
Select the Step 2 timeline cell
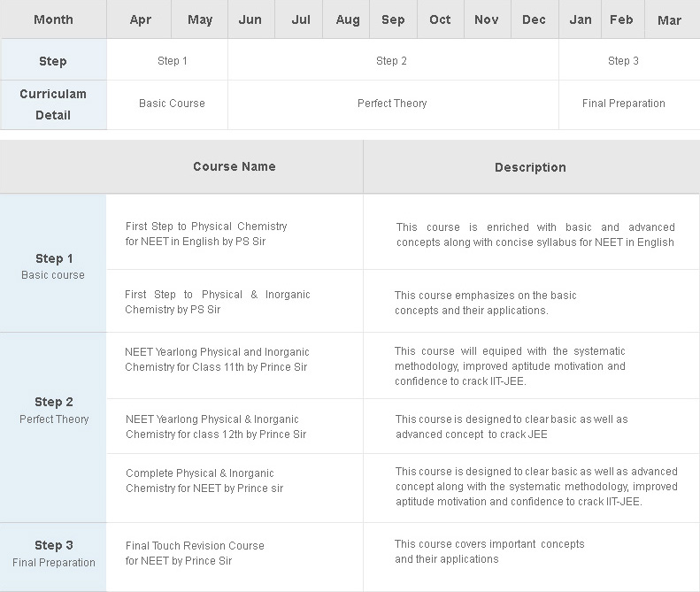393,60
